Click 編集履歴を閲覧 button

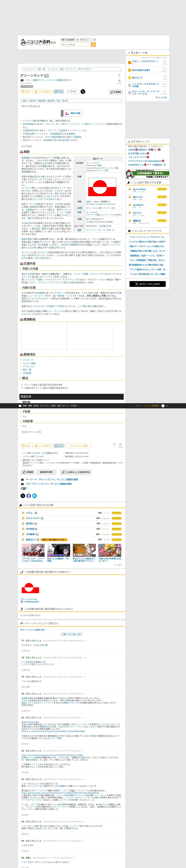tap(46, 472)
